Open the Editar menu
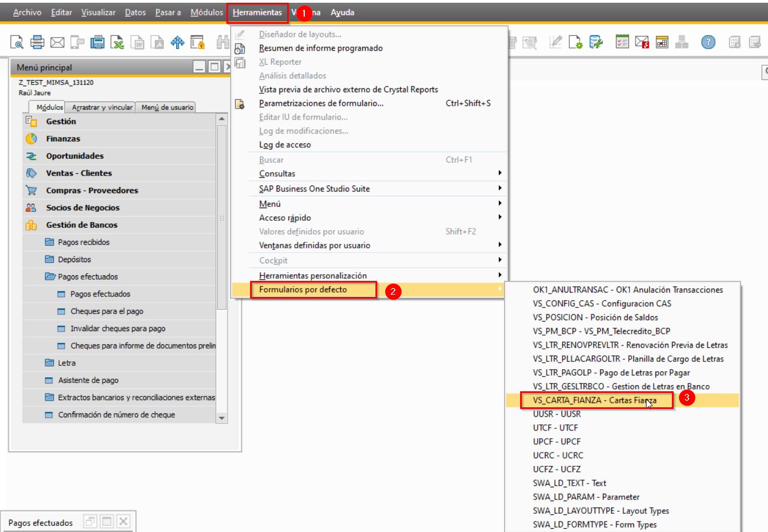Screen dimensions: 768x532 [61, 12]
